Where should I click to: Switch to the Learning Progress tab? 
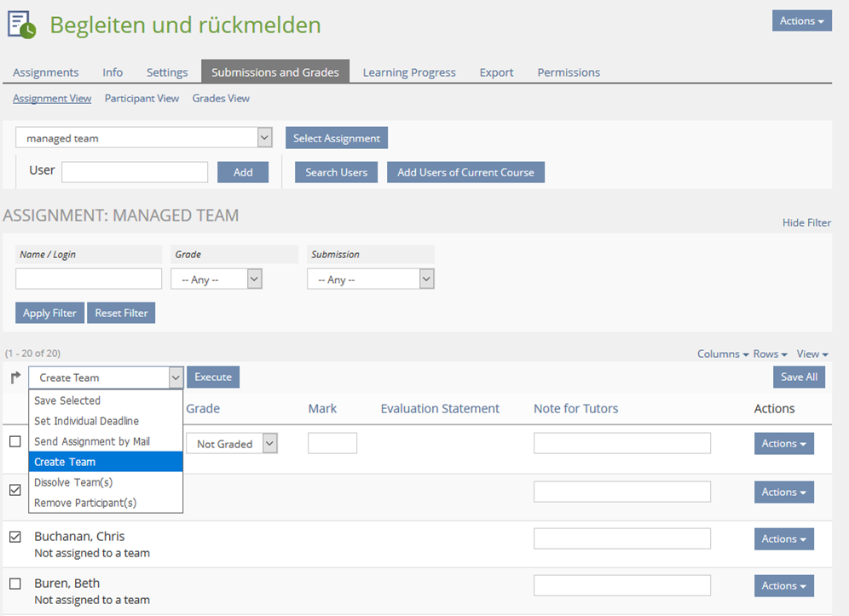click(x=409, y=72)
